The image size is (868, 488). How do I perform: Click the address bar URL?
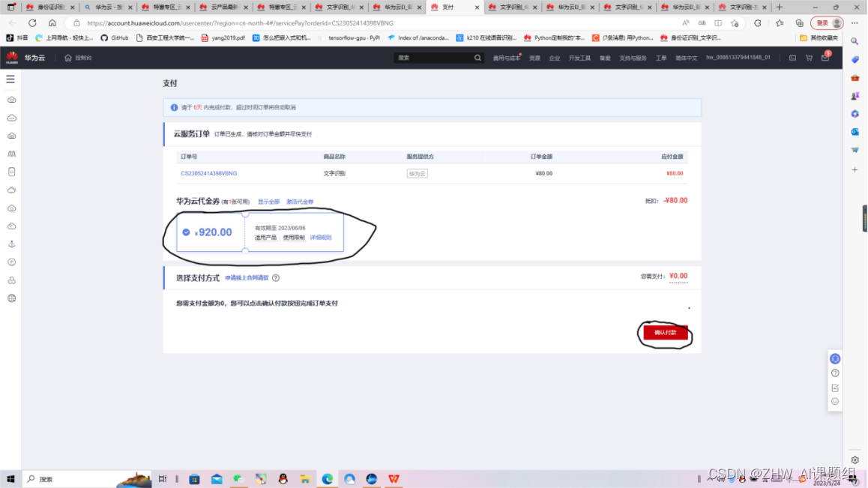241,23
